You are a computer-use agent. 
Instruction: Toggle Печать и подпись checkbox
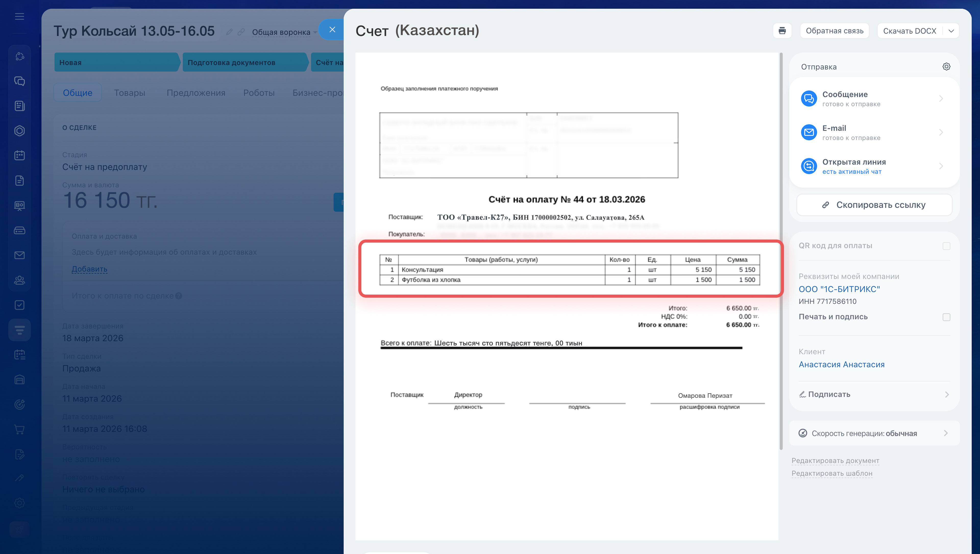pyautogui.click(x=946, y=317)
